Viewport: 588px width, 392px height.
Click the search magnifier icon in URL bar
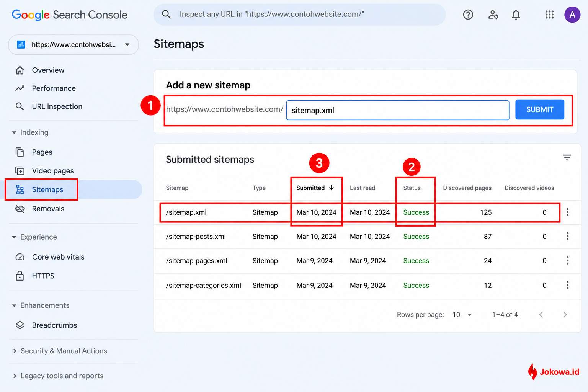point(166,15)
